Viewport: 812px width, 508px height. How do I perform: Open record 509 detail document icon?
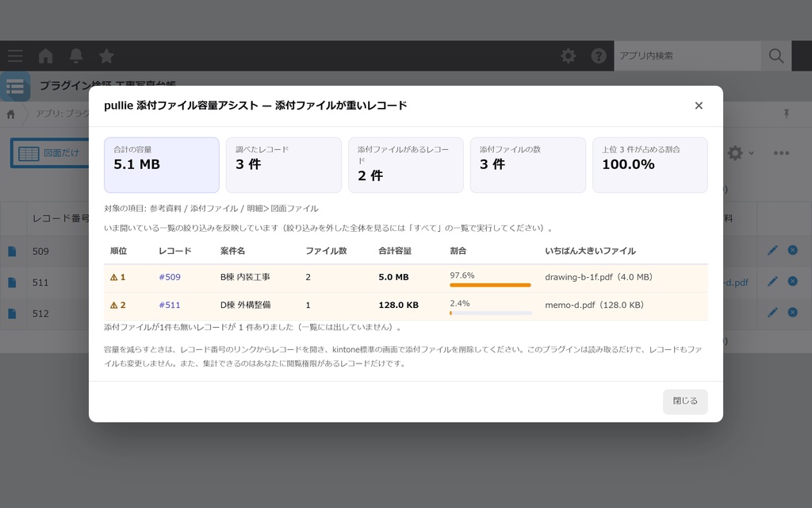pyautogui.click(x=13, y=252)
